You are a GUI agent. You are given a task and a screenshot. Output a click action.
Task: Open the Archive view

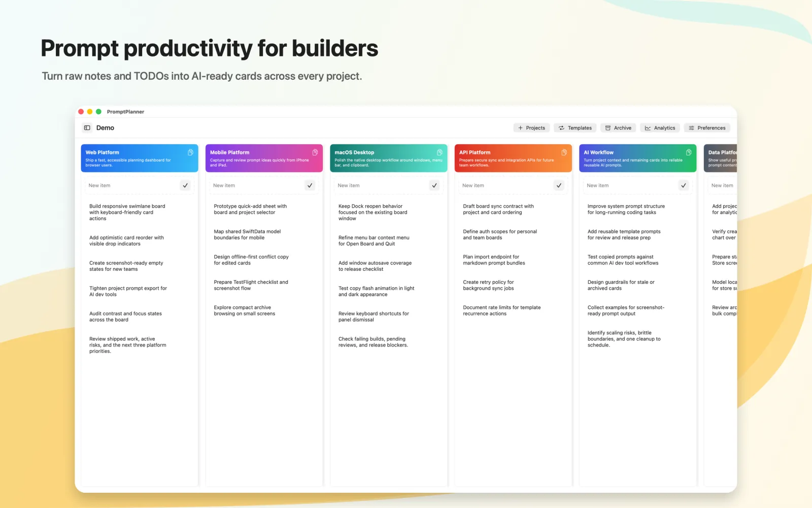[x=618, y=128]
